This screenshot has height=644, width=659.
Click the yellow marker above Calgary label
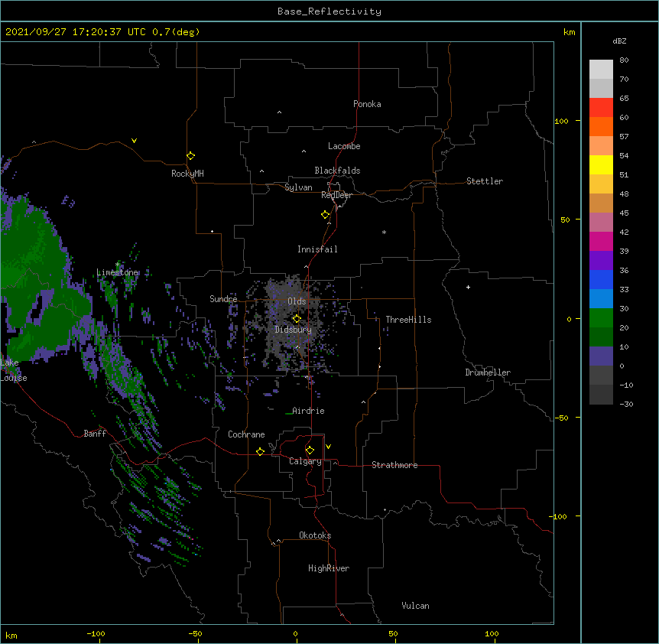click(x=310, y=450)
